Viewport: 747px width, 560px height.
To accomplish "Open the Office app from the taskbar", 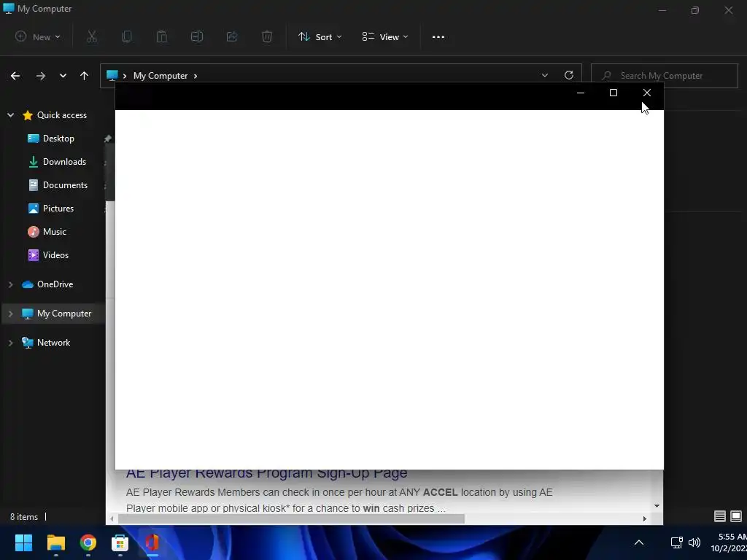I will [152, 542].
